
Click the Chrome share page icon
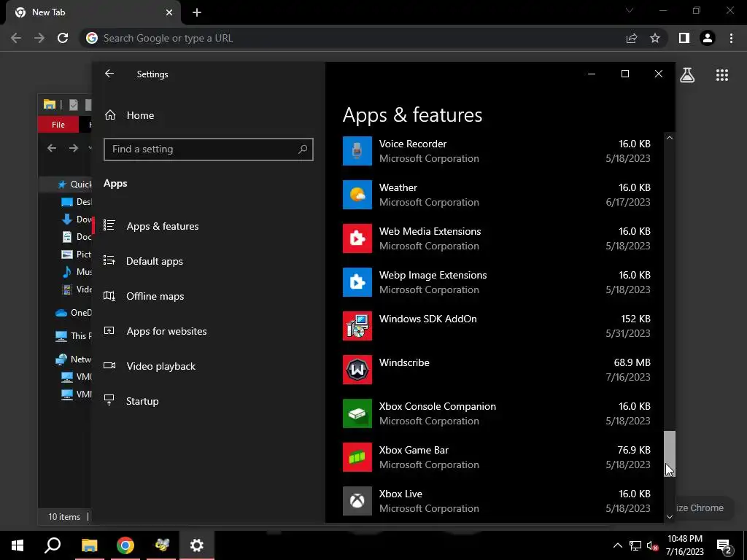[x=632, y=38]
